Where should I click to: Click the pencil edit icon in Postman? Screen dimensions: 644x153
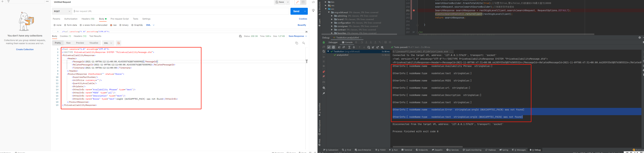tap(297, 2)
